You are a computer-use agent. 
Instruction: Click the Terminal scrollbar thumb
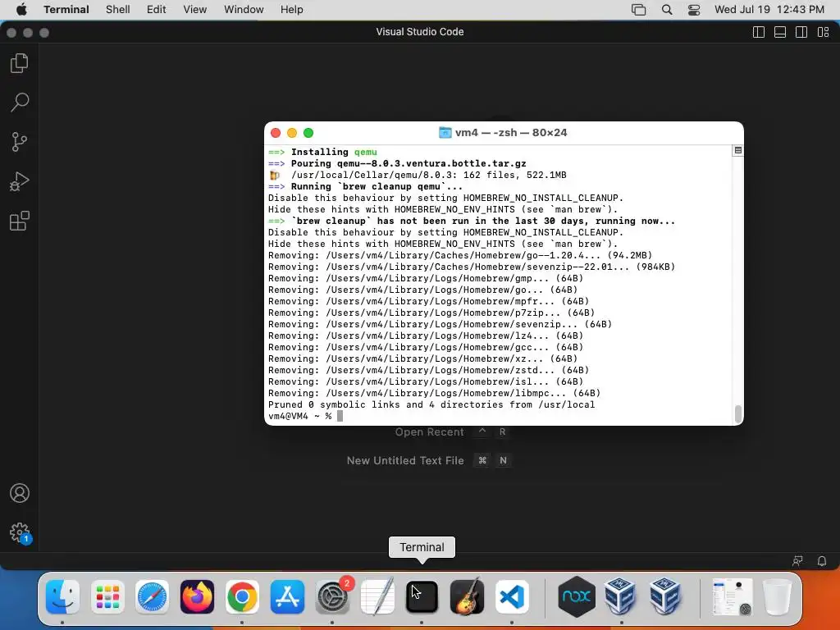pos(737,414)
